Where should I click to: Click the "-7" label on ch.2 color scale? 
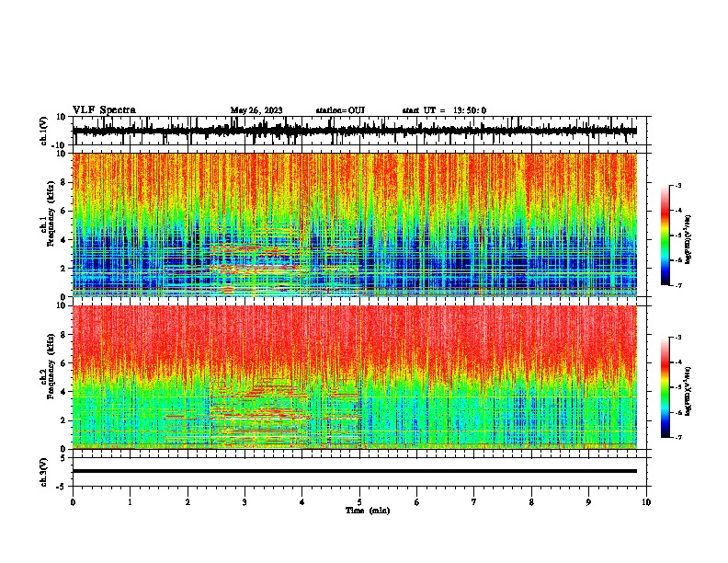coord(677,437)
